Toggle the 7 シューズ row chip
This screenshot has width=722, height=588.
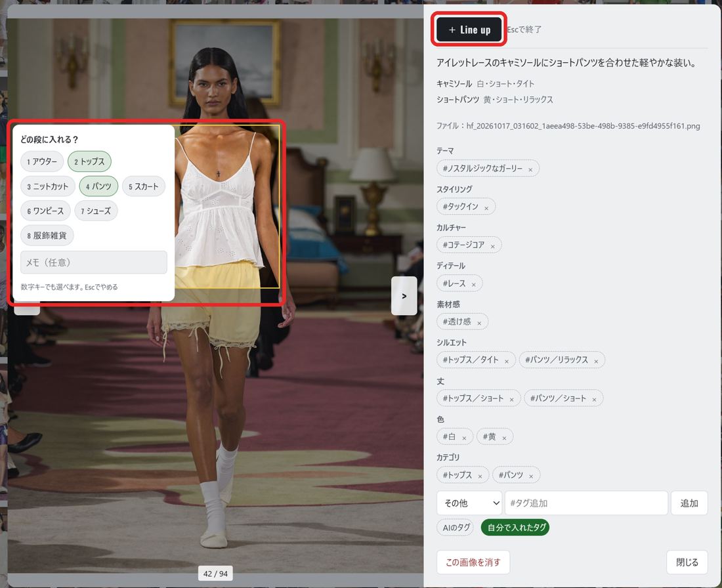[x=96, y=211]
